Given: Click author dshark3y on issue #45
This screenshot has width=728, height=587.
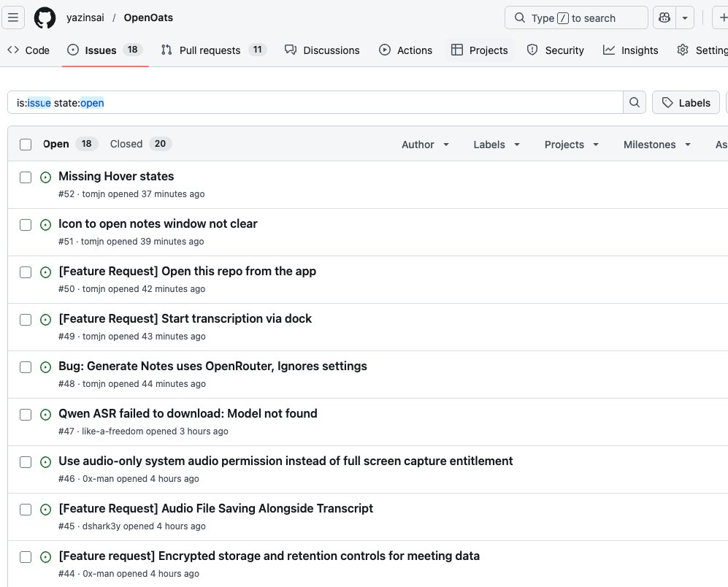Looking at the screenshot, I should (101, 526).
